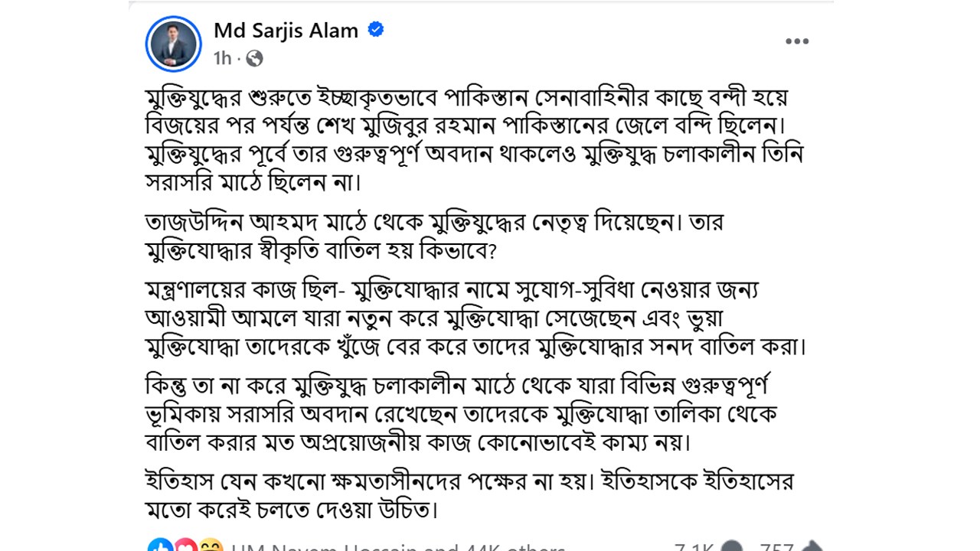Click the globe audience icon under the name
Screen dimensions: 980x551
(253, 57)
